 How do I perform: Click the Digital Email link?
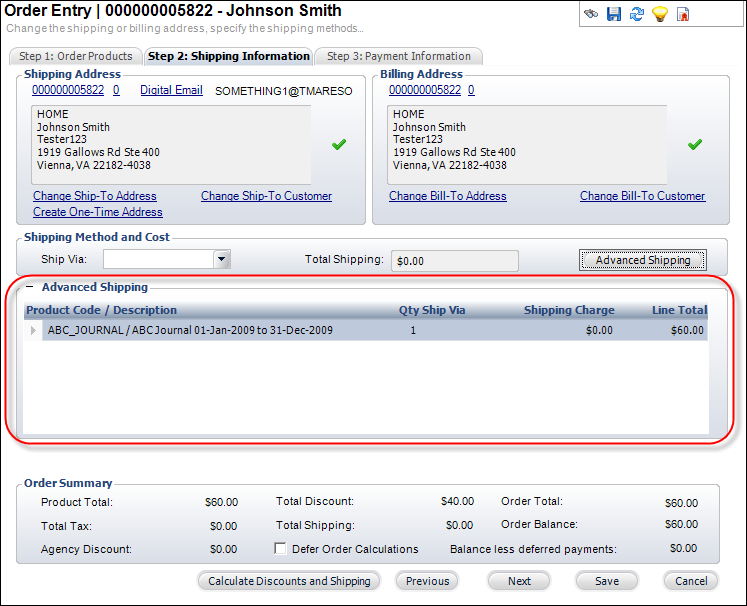pos(171,90)
